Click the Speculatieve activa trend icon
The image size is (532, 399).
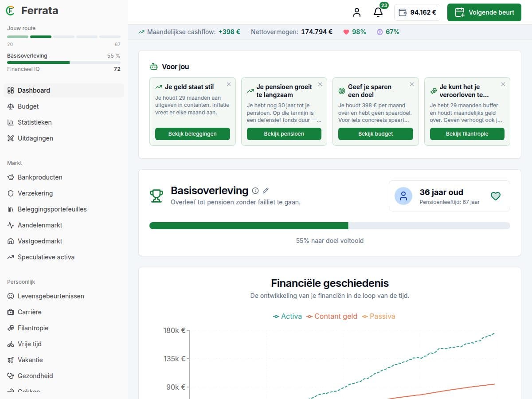[11, 257]
